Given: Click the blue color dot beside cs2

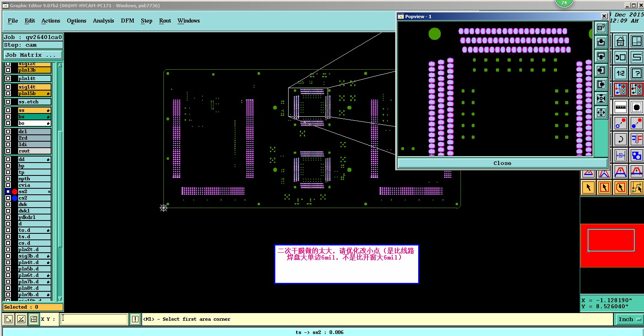Looking at the screenshot, I should (14, 198).
